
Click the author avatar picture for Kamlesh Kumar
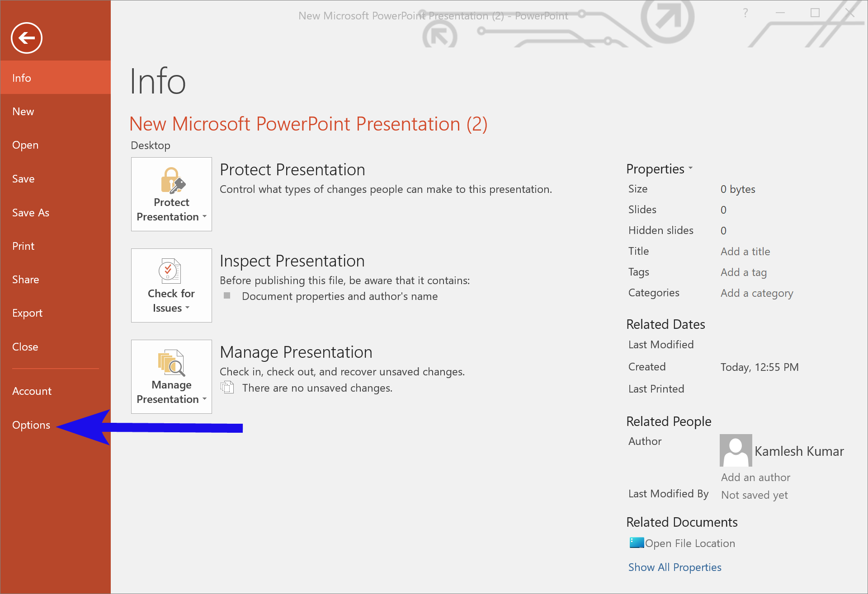tap(736, 450)
